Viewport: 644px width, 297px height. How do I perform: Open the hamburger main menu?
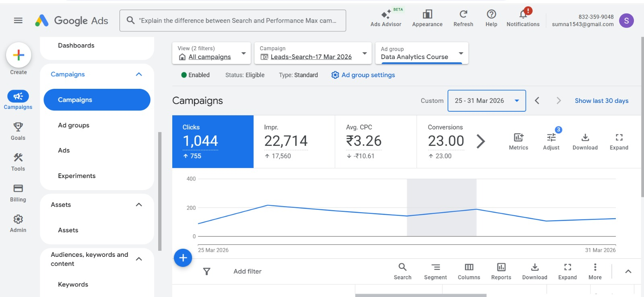(18, 20)
